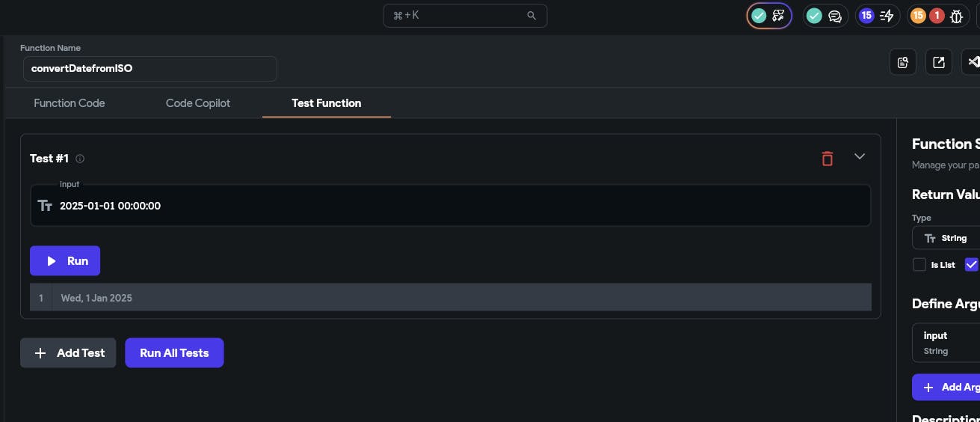Open the comments chat bubble icon
This screenshot has width=980, height=422.
point(835,16)
